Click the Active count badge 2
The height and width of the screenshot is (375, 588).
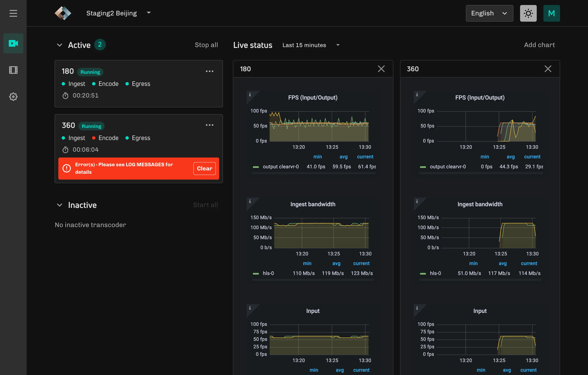(100, 45)
